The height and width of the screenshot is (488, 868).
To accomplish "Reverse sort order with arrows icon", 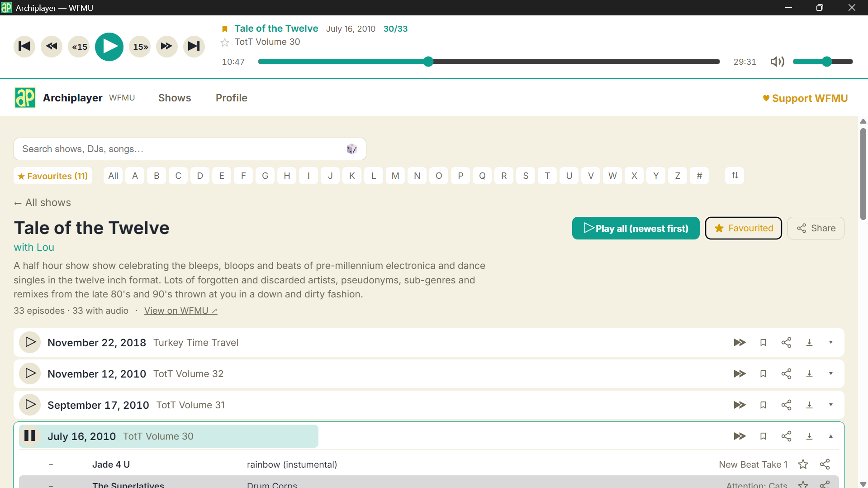I will pyautogui.click(x=735, y=176).
